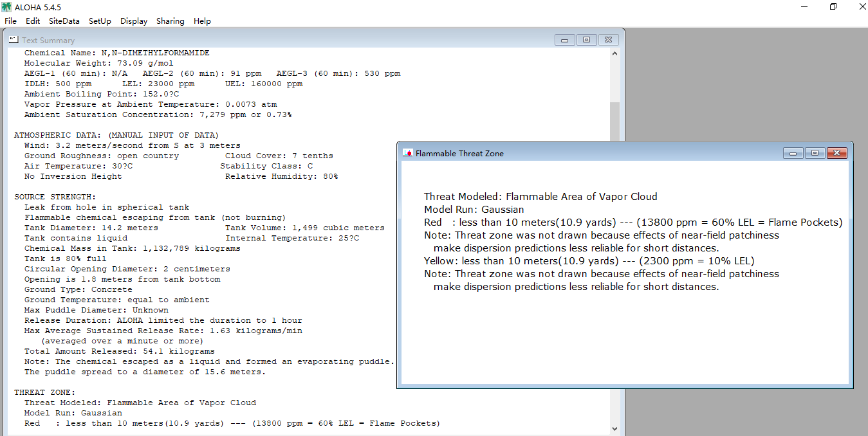Click 'IDLH: 500 ppm' text
Image resolution: width=868 pixels, height=436 pixels.
coord(57,84)
